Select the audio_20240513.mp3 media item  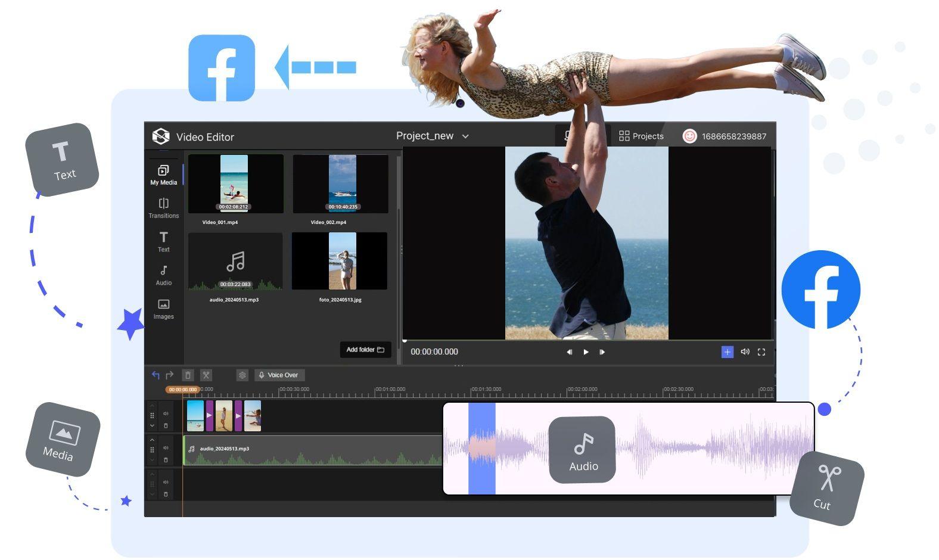[235, 261]
